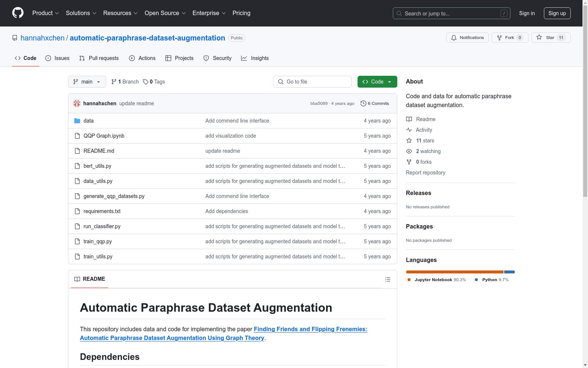This screenshot has height=368, width=588.
Task: Open the Insights tab
Action: pos(255,58)
